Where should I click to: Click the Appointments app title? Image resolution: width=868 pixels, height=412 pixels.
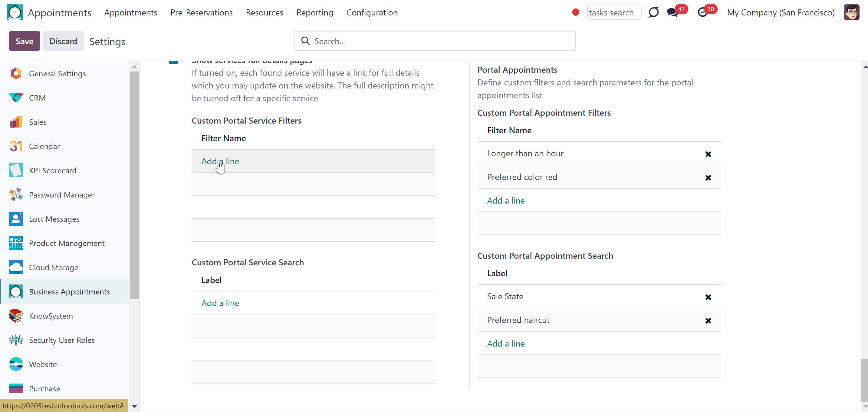click(x=59, y=12)
